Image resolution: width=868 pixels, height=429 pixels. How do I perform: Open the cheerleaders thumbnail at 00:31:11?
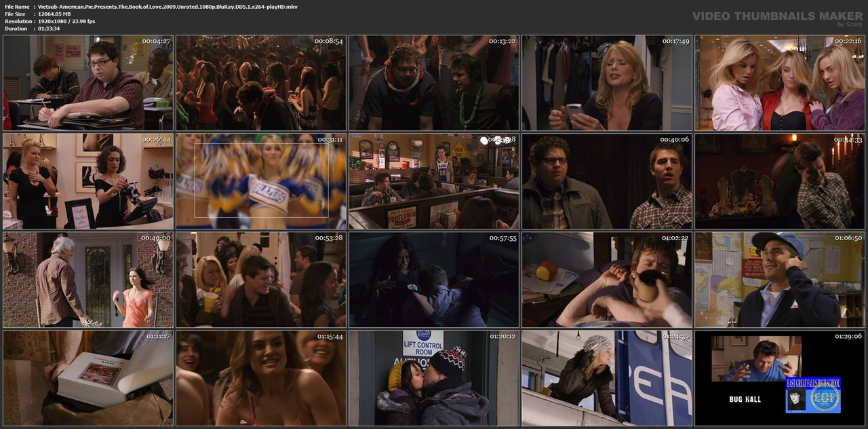(261, 181)
